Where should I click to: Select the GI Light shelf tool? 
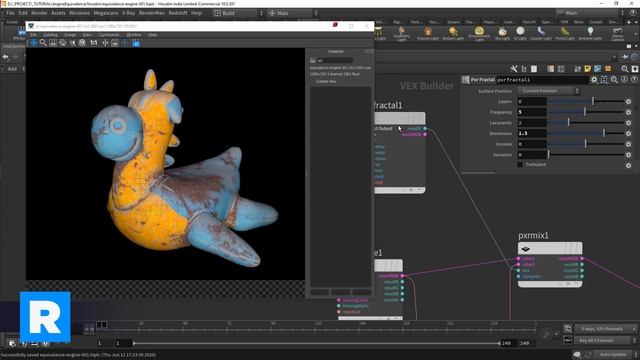(x=520, y=33)
